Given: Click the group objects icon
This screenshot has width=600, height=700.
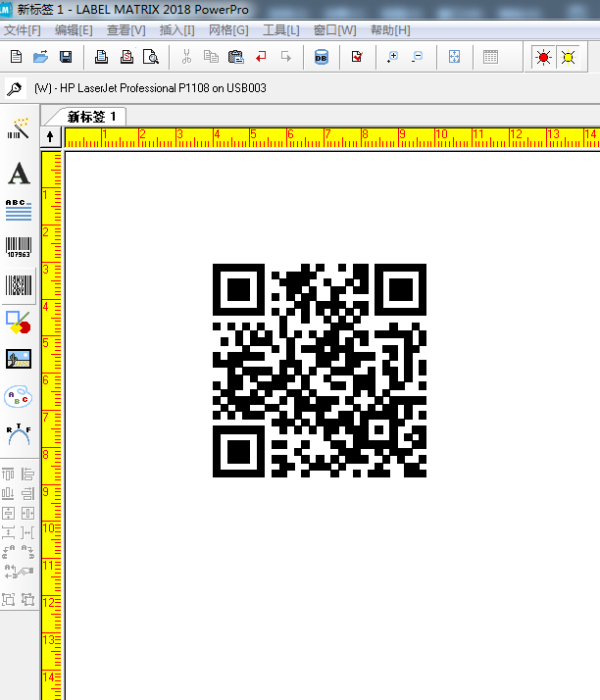Looking at the screenshot, I should click(9, 599).
